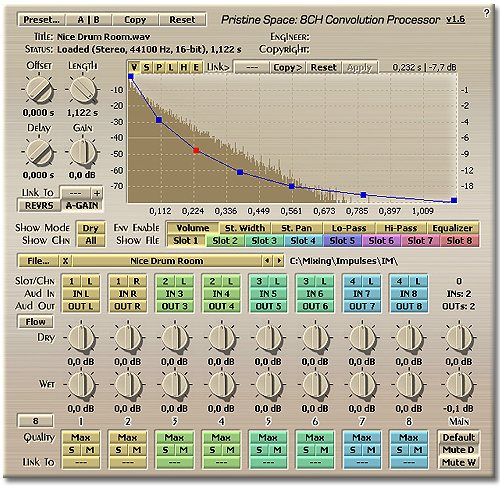This screenshot has height=488, width=500.
Task: Select the V envelope mode letter button
Action: (x=134, y=67)
